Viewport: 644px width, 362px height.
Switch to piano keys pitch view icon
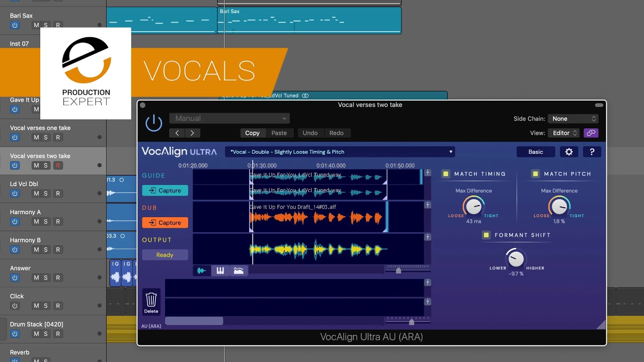coord(220,270)
